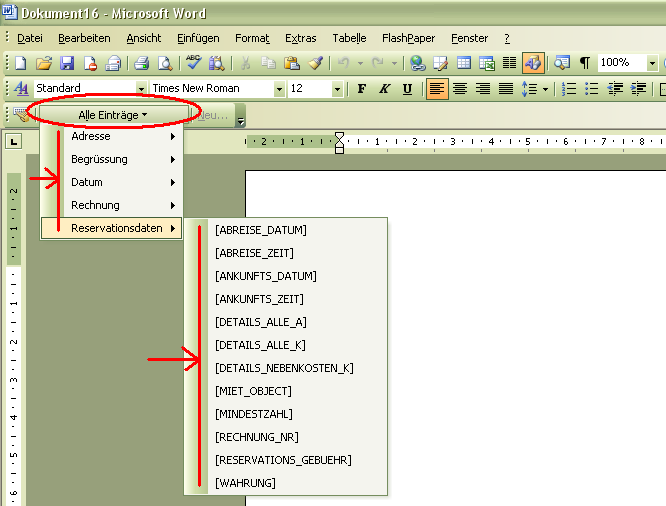Click the Insert Table icon

click(464, 63)
